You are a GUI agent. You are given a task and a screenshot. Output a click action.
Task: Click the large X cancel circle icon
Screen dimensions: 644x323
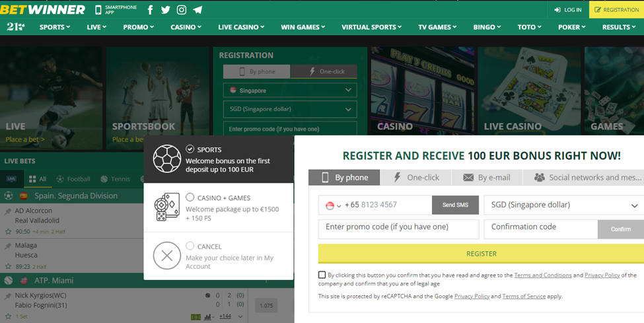coord(166,256)
